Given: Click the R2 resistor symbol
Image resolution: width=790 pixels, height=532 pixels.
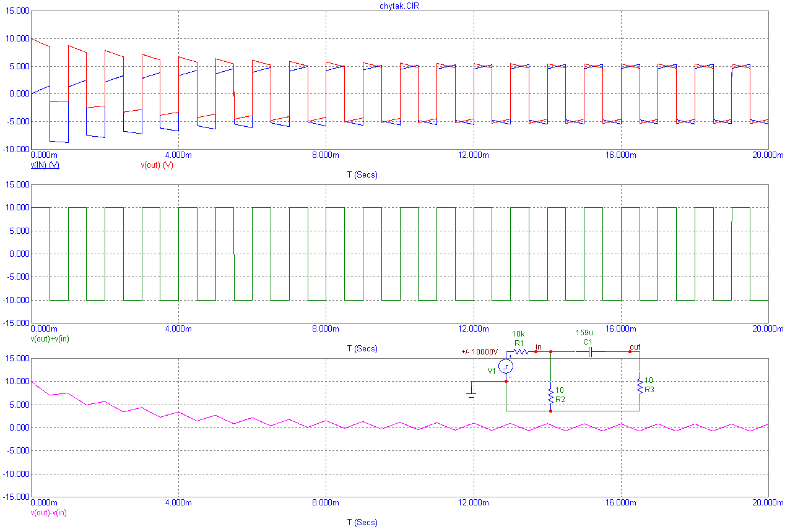Looking at the screenshot, I should coord(550,395).
